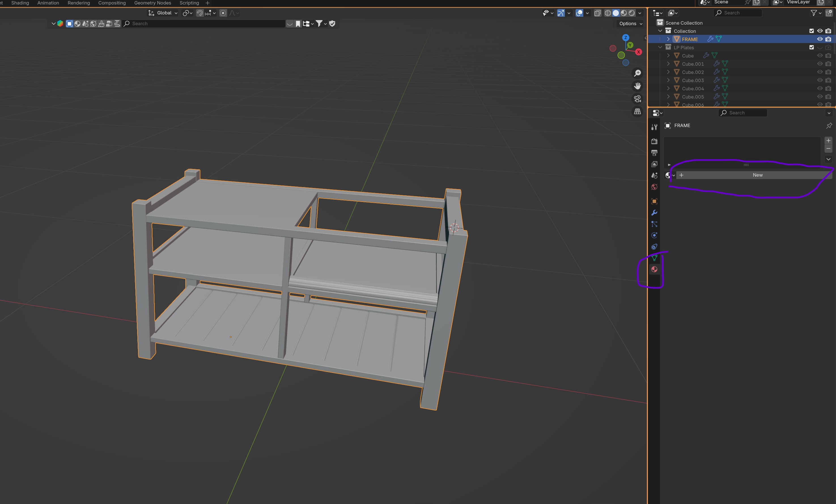Toggle proportional editing in the viewport header

223,13
